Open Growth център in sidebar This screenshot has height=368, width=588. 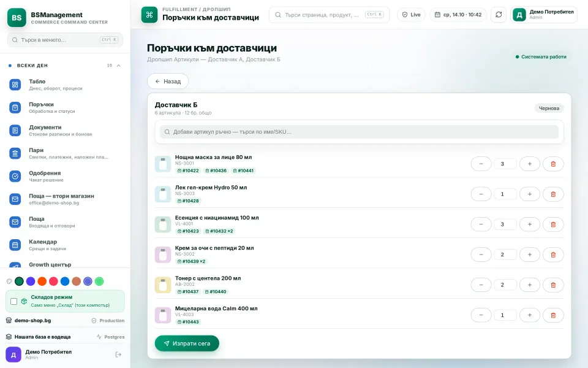coord(65,265)
